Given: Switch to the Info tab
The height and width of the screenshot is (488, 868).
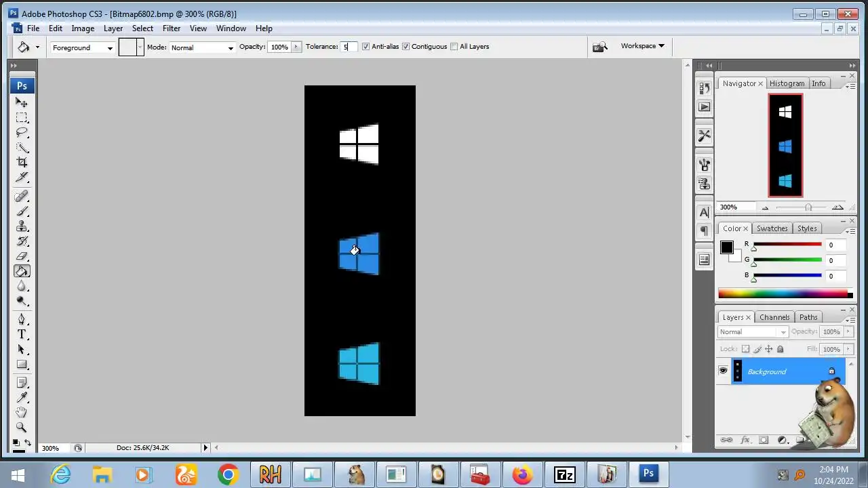Looking at the screenshot, I should tap(818, 83).
